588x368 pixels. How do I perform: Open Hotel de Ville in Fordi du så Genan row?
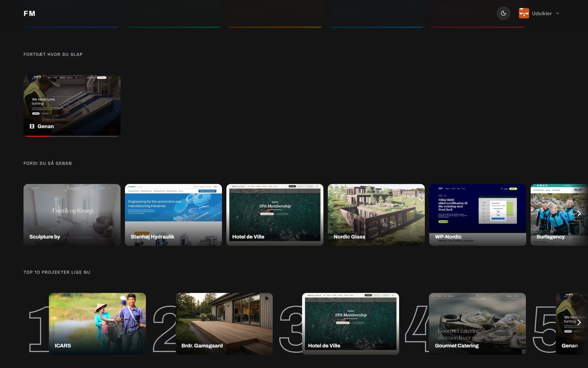coord(275,215)
